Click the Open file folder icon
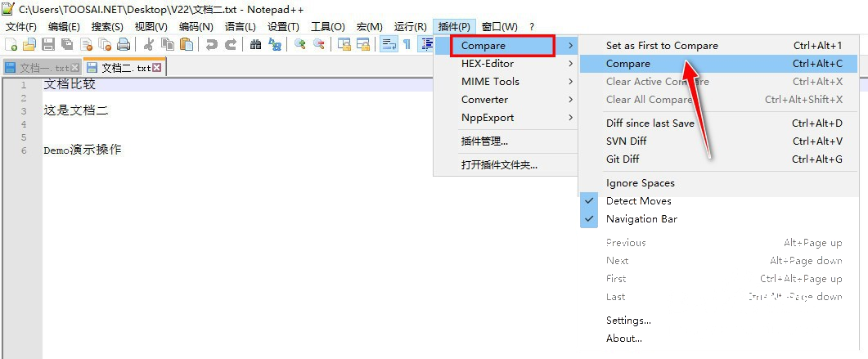 point(29,44)
